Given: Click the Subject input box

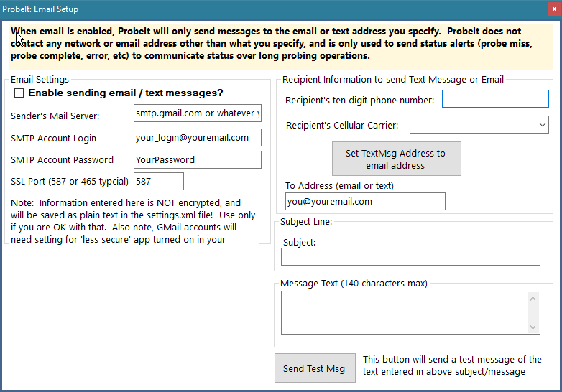Looking at the screenshot, I should click(x=410, y=257).
